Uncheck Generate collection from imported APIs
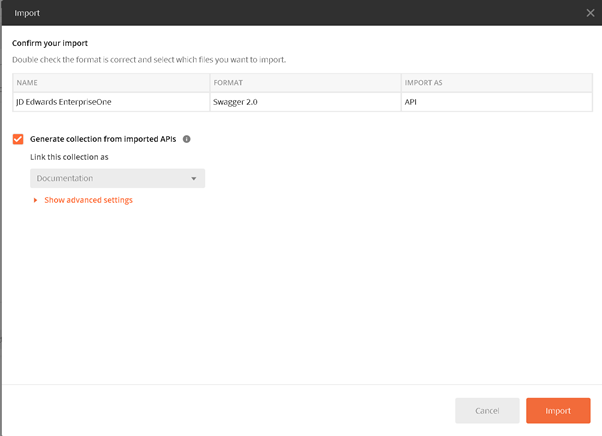 click(x=18, y=139)
